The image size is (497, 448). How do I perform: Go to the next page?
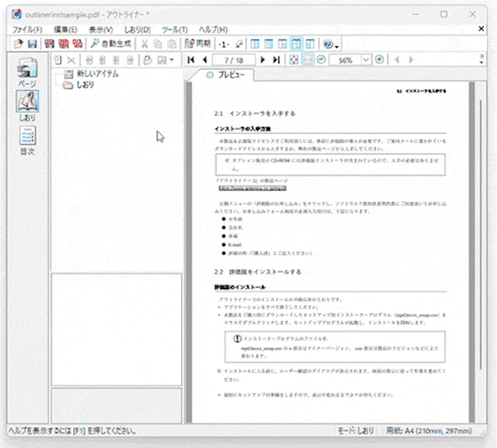coord(263,60)
